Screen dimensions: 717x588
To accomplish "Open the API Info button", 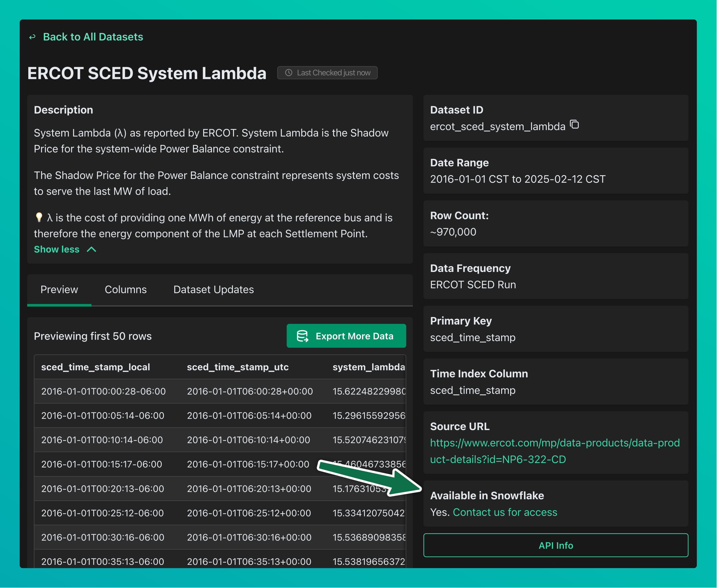I will pos(556,545).
